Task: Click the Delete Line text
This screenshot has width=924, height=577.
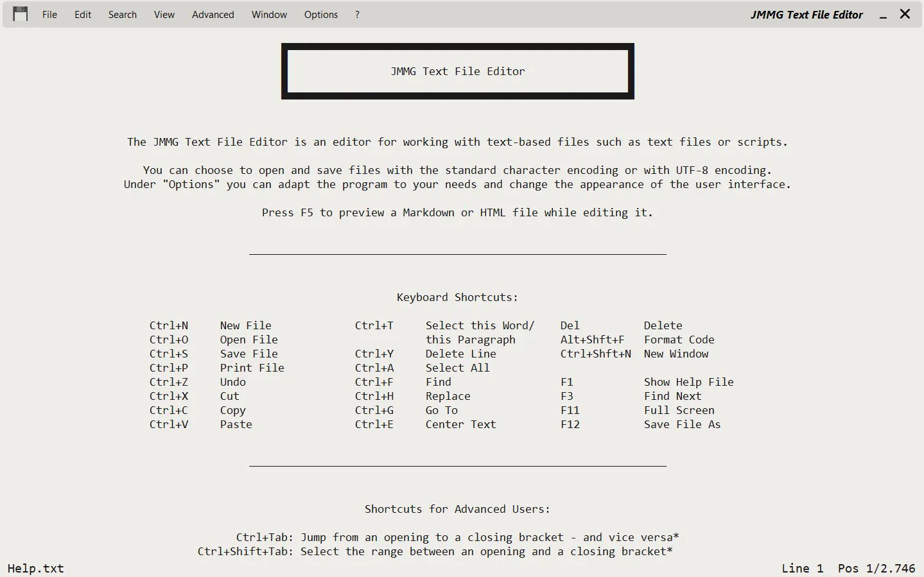Action: coord(461,354)
